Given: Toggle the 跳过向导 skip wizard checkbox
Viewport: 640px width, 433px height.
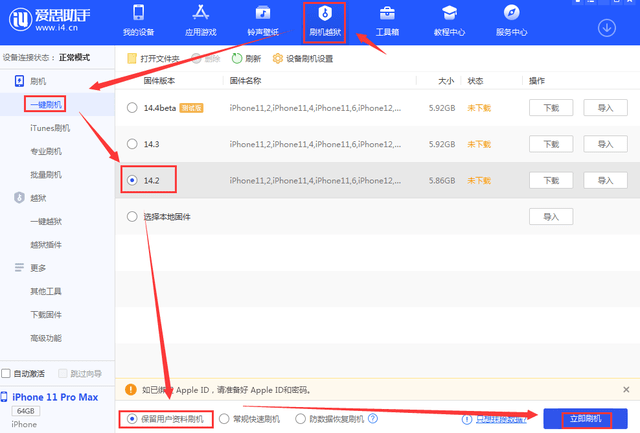Looking at the screenshot, I should tap(62, 373).
